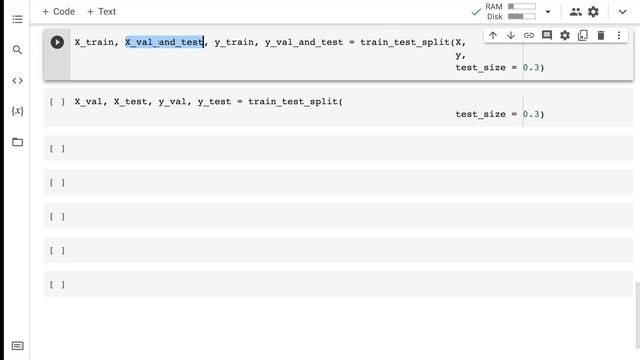Click run bracket of X_val cell
Screen dimensions: 640x360
pyautogui.click(x=57, y=102)
